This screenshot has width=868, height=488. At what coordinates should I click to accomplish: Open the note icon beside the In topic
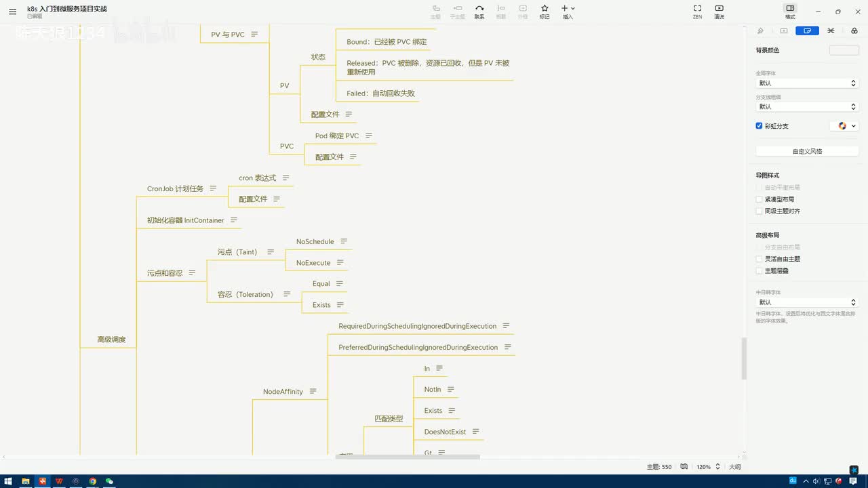click(439, 368)
